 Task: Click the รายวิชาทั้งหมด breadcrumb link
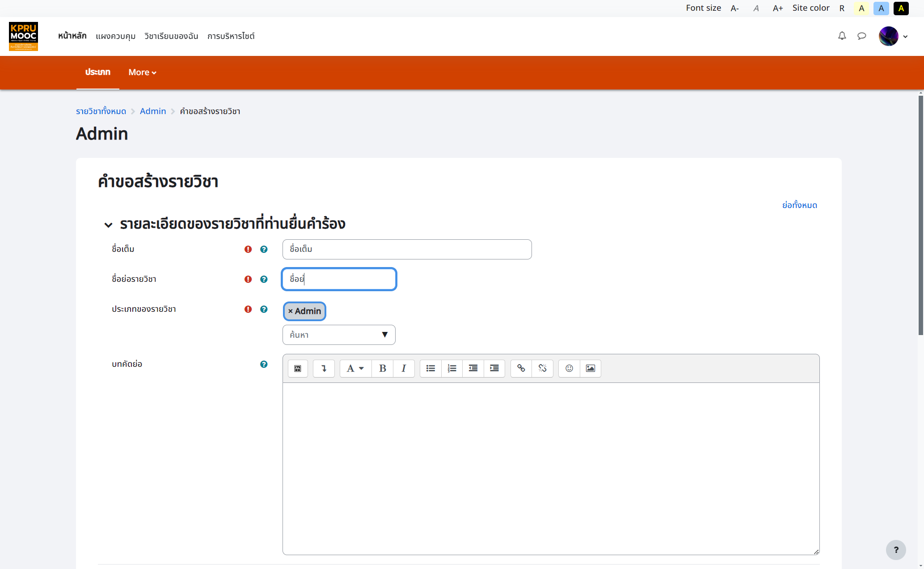coord(101,111)
